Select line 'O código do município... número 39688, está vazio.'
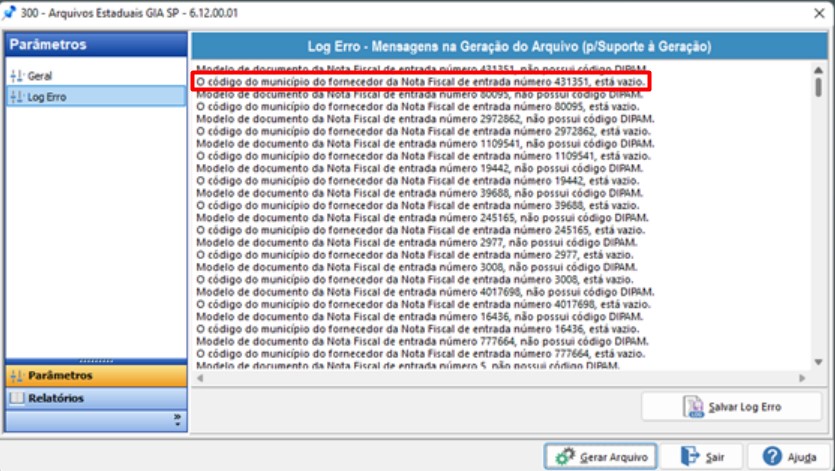835x471 pixels. click(x=418, y=205)
